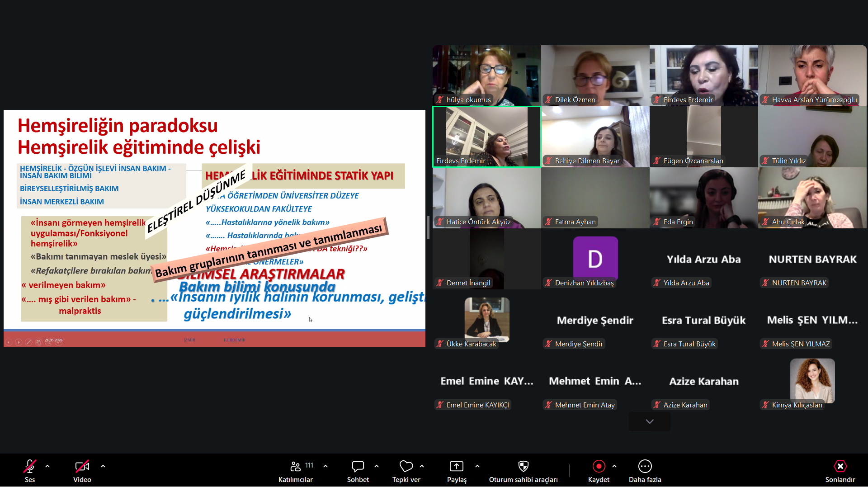Viewport: 868px width, 487px height.
Task: Click muted mic icon on Melis ŞEN YILMAZ
Action: (766, 344)
